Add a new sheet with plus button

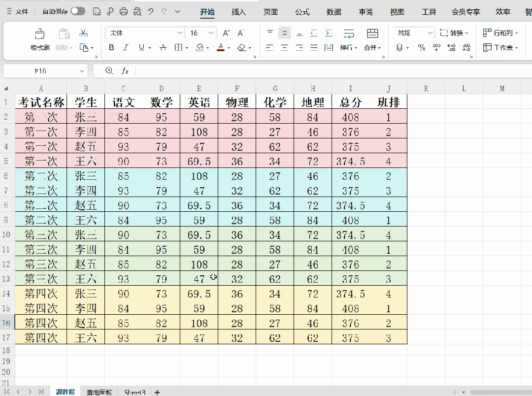157,392
